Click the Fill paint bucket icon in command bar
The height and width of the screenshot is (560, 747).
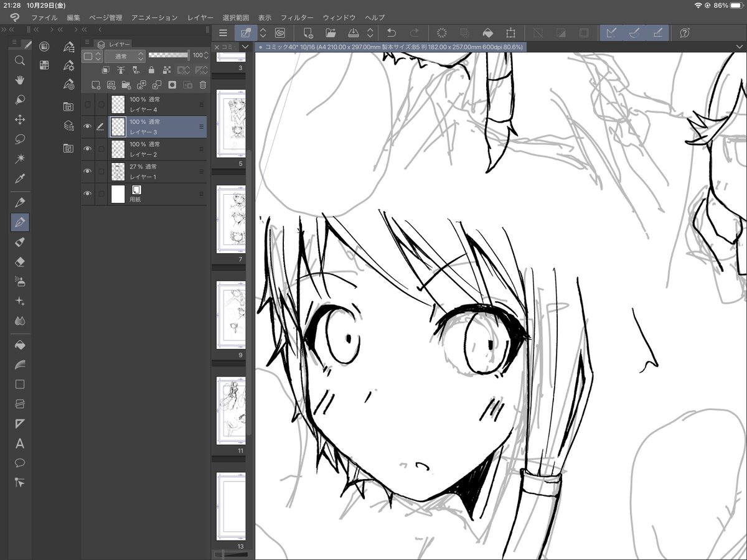(489, 33)
